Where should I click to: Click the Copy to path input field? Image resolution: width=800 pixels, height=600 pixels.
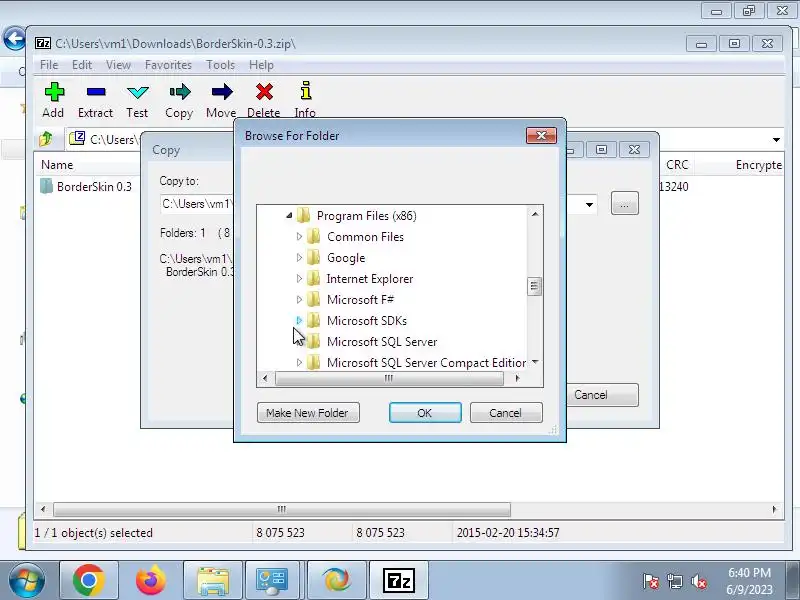click(196, 204)
